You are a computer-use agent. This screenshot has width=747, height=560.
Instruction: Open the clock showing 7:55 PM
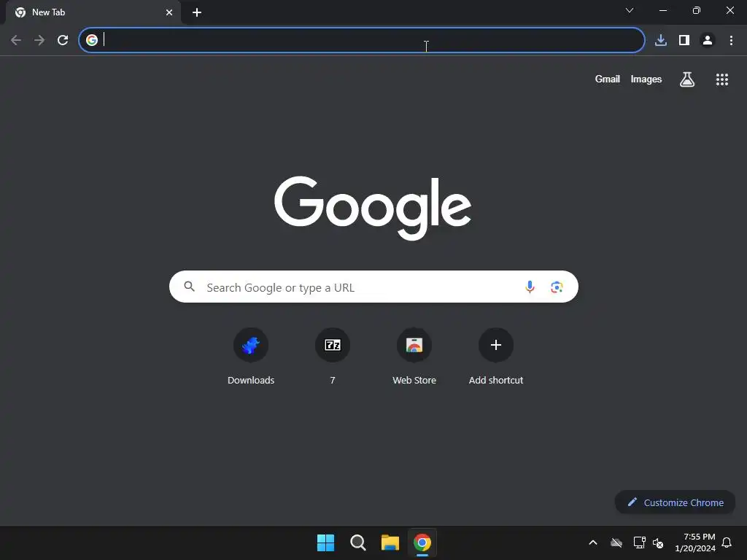[x=695, y=542]
